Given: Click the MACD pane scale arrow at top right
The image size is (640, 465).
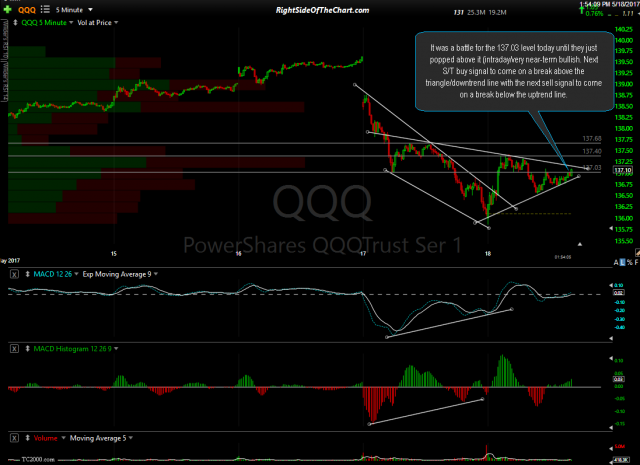Looking at the screenshot, I should (x=611, y=285).
